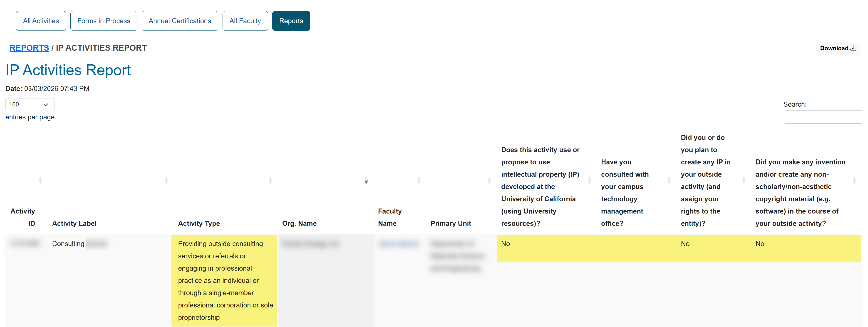Switch to Forms in Process tab
The image size is (868, 327).
(104, 21)
